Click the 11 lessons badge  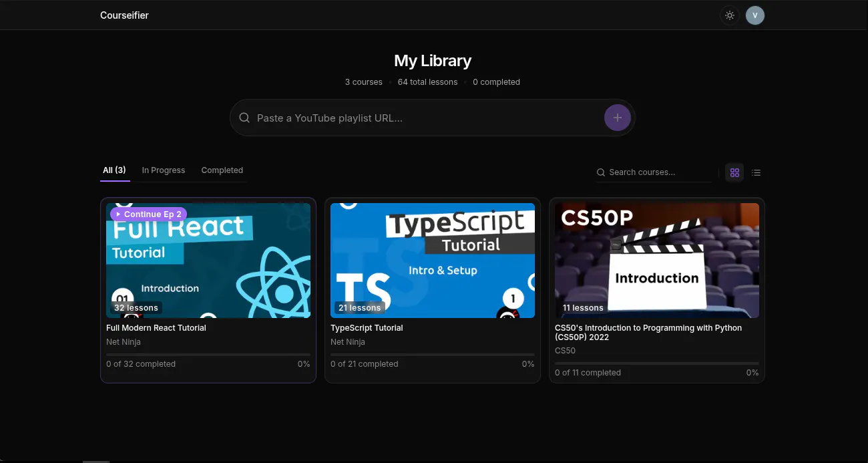(x=583, y=308)
